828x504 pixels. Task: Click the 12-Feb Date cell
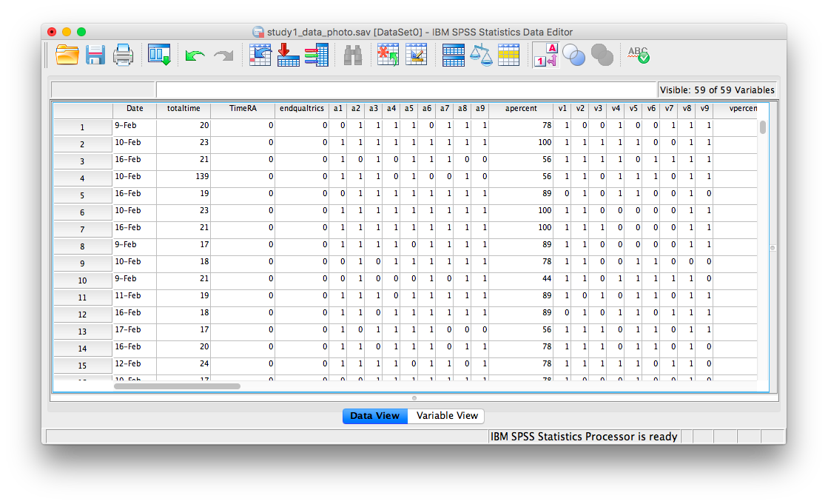[x=135, y=364]
